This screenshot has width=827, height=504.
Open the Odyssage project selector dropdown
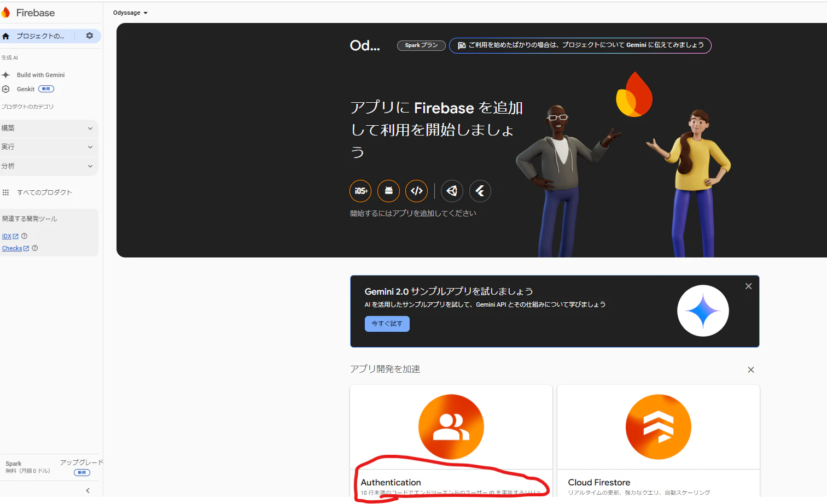click(130, 13)
